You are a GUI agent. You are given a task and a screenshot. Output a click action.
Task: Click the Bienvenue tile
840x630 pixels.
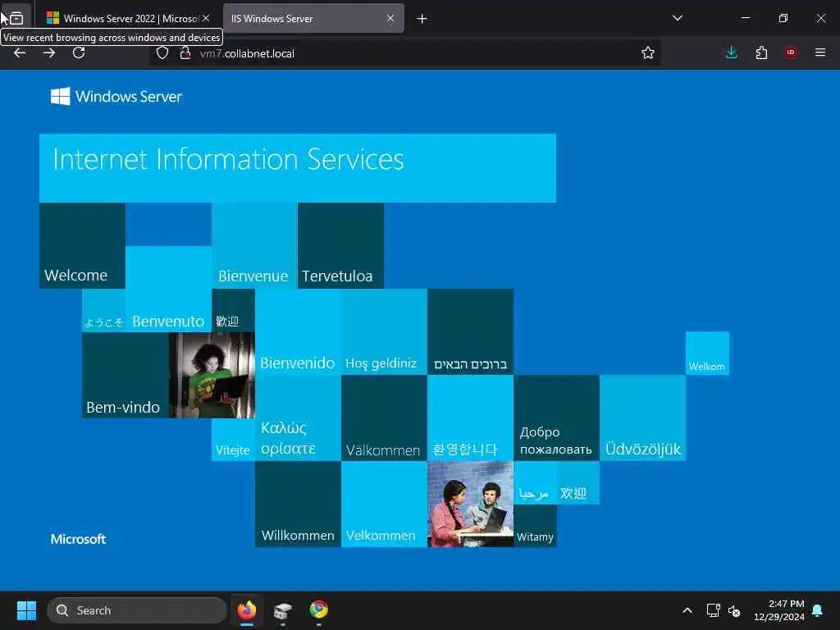(x=254, y=245)
